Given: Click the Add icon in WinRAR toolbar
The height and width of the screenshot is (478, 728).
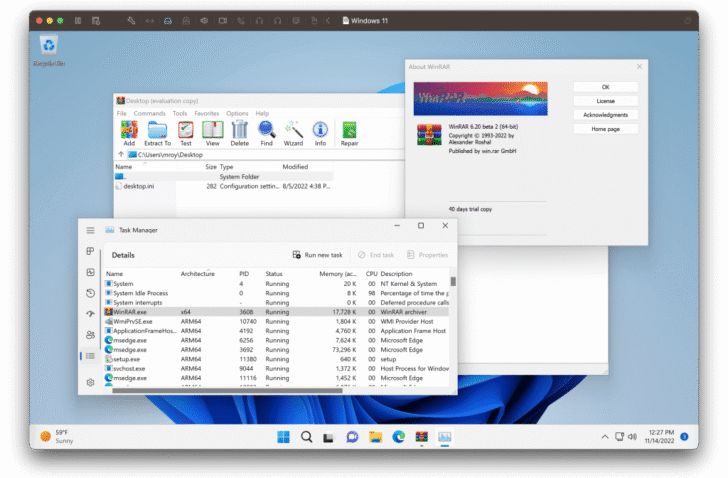Looking at the screenshot, I should 129,133.
